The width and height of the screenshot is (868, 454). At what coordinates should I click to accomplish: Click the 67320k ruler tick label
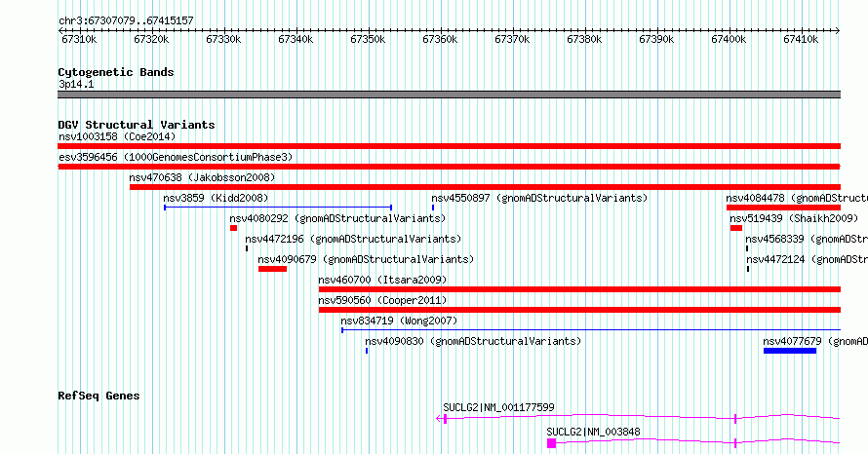(x=151, y=39)
